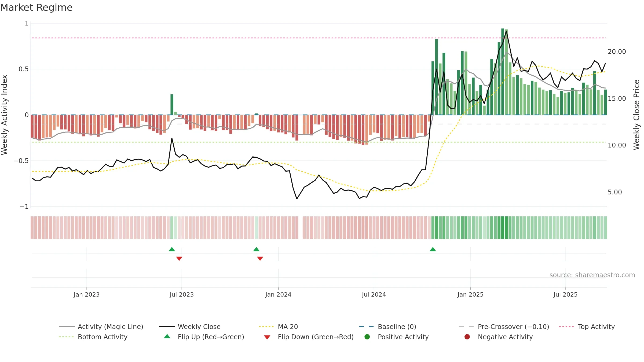
Task: Click the −0.5 activity axis label
Action: [21, 161]
